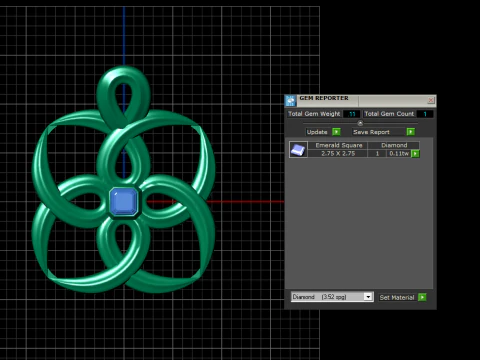Screen dimensions: 480x360
Task: Click the GEM REPORTER title text
Action: click(324, 98)
